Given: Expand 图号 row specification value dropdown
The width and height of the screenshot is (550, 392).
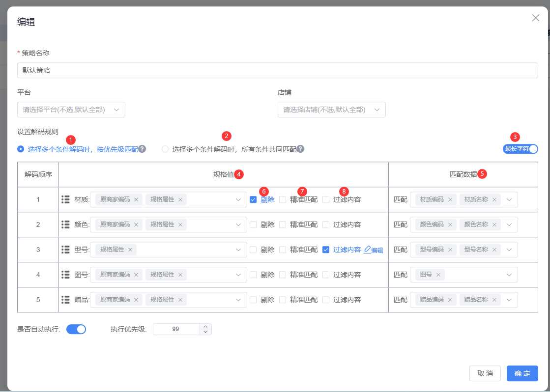Looking at the screenshot, I should 238,275.
